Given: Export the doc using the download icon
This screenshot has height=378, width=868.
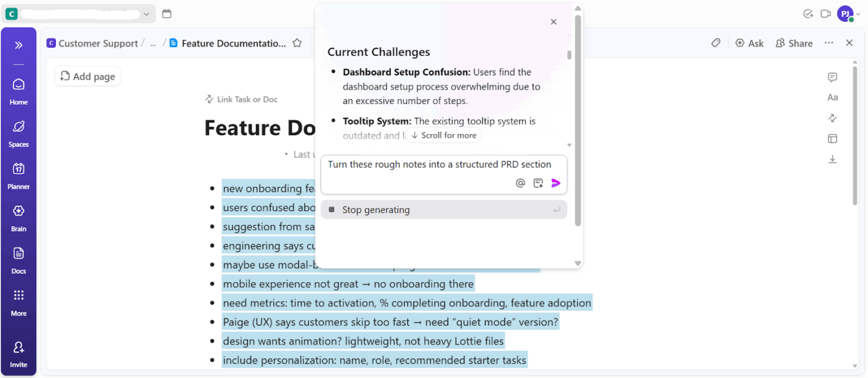Looking at the screenshot, I should tap(833, 159).
